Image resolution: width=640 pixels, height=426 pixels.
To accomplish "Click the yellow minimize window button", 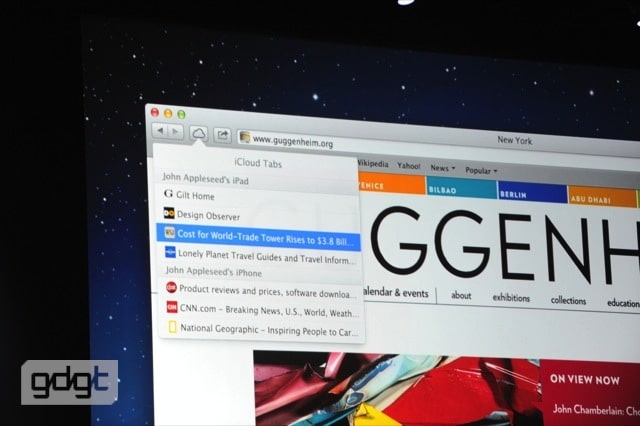I will 168,113.
